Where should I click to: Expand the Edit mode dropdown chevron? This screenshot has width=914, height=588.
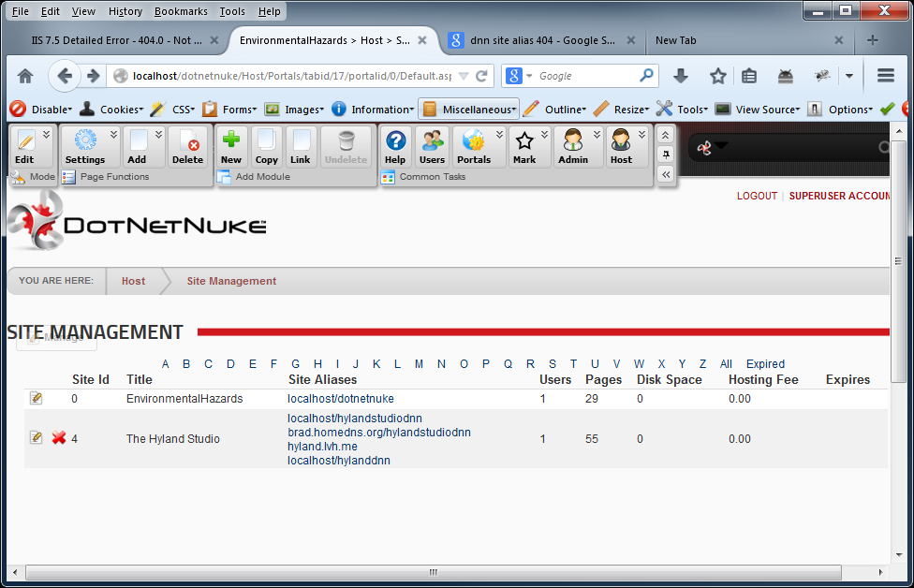pyautogui.click(x=47, y=135)
